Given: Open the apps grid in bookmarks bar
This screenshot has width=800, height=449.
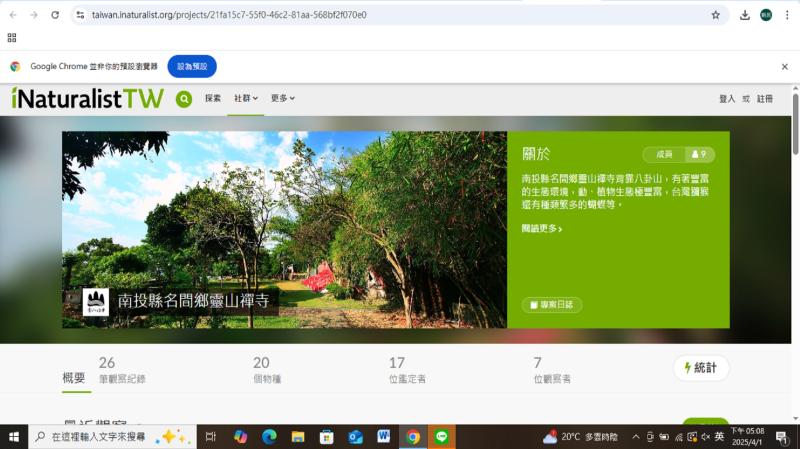Looking at the screenshot, I should 12,38.
